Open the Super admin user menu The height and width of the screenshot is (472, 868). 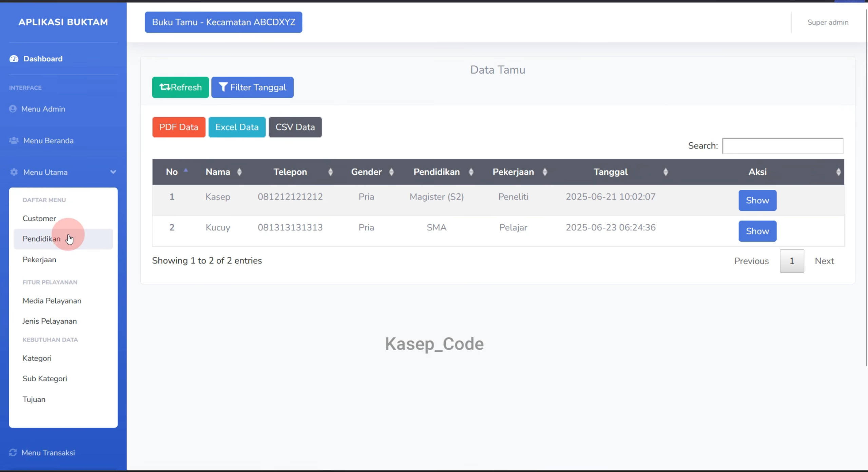[x=828, y=22]
